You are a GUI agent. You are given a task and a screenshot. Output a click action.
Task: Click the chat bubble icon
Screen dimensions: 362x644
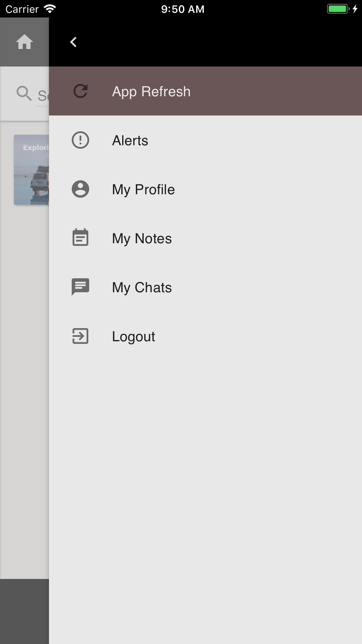80,287
